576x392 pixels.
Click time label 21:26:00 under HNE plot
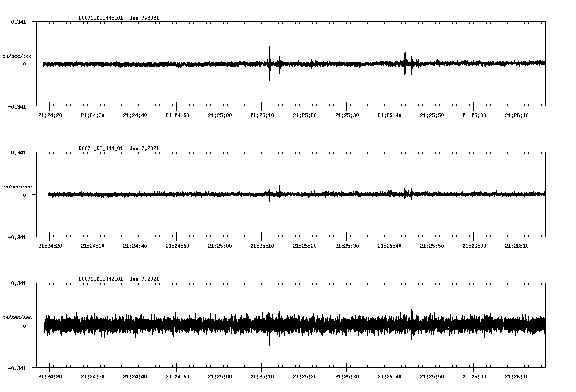pos(474,115)
